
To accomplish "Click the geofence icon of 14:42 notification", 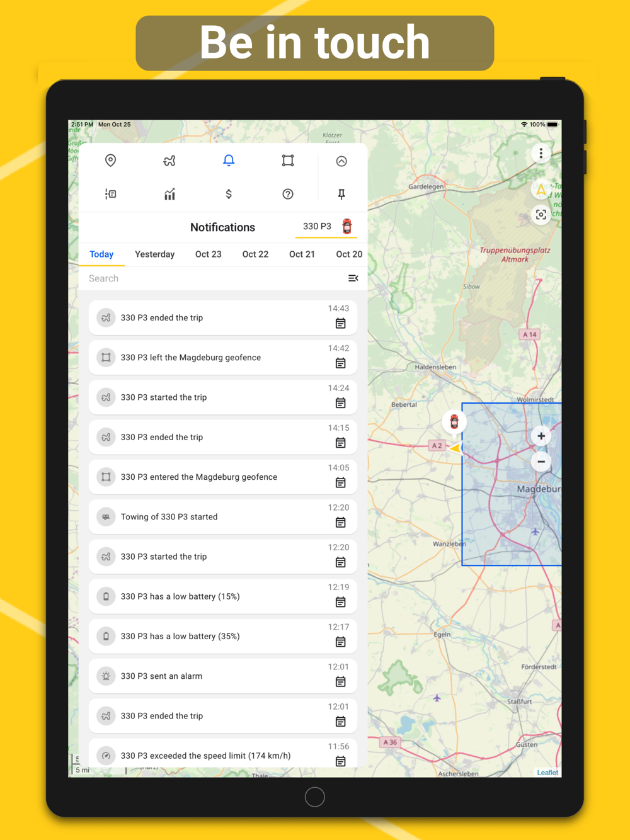I will [x=106, y=358].
